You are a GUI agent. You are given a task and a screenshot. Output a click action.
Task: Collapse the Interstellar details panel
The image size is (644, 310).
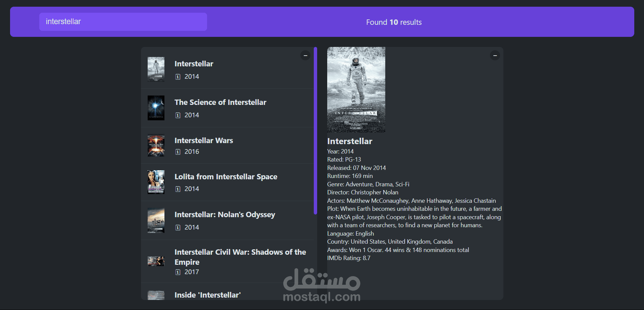tap(495, 55)
